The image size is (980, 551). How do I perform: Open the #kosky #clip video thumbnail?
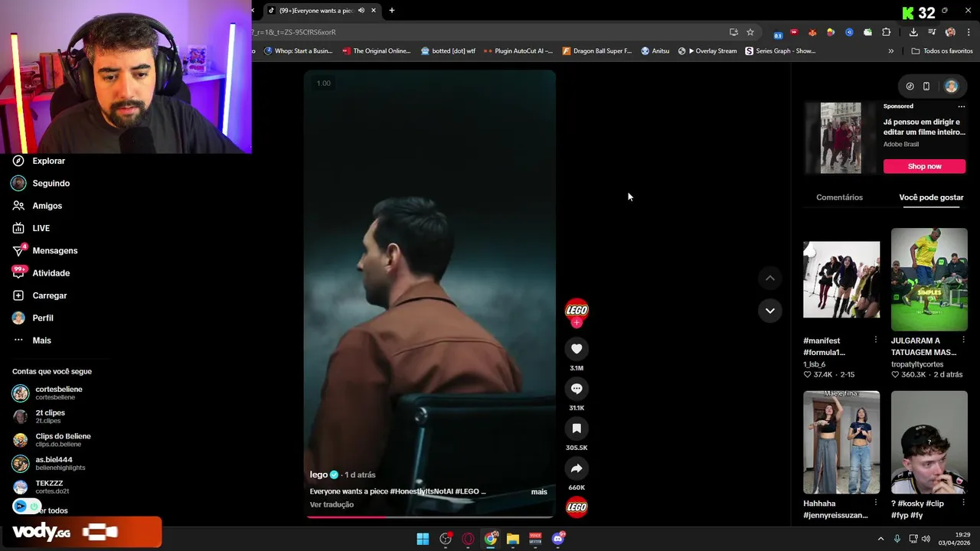click(x=929, y=442)
